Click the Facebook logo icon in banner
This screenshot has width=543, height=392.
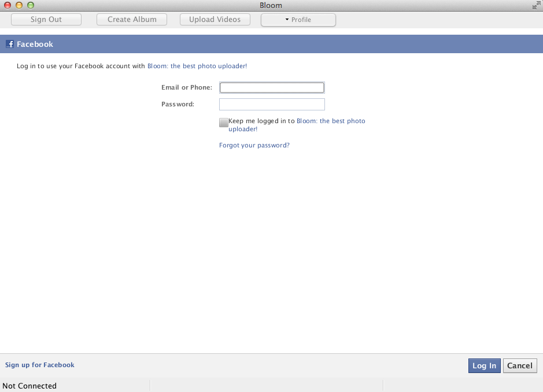9,43
